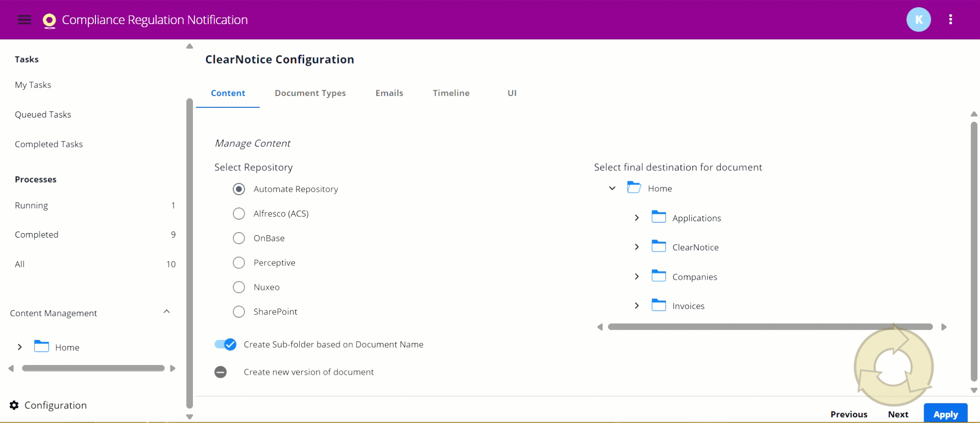Select the Alfresco (ACS) repository option

click(239, 214)
